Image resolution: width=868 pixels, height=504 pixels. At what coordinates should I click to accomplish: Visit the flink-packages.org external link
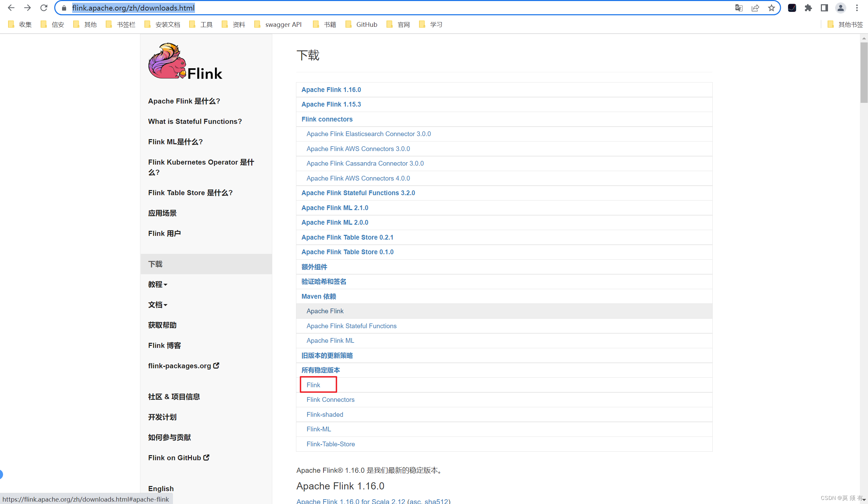click(x=183, y=366)
